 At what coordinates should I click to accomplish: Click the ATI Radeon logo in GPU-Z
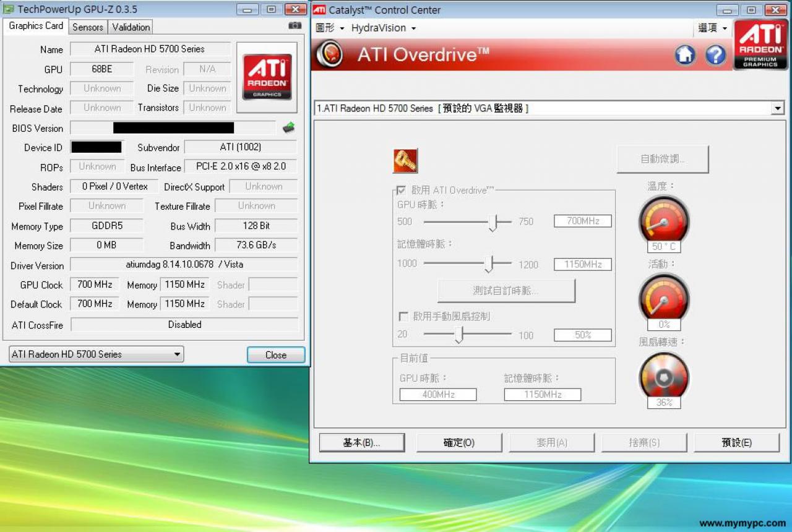point(267,77)
